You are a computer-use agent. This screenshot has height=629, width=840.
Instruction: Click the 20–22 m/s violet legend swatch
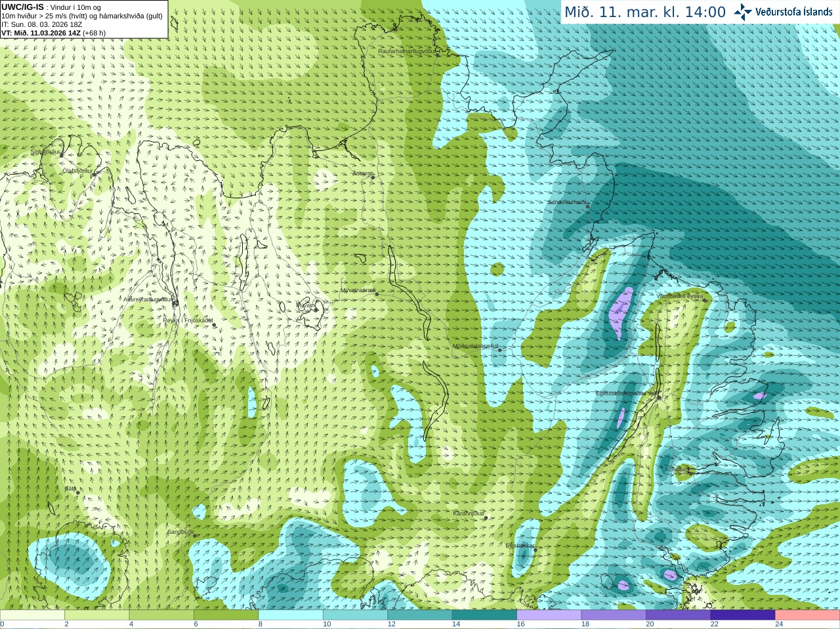point(679,615)
